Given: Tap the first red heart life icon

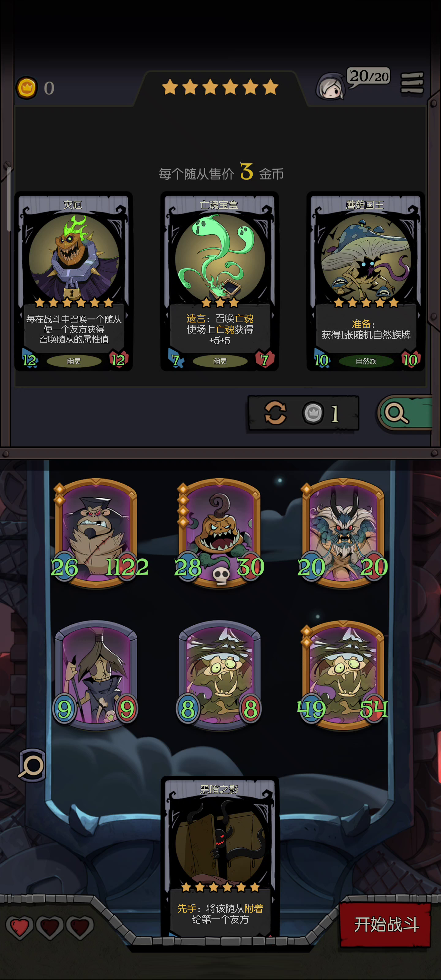Looking at the screenshot, I should click(19, 927).
